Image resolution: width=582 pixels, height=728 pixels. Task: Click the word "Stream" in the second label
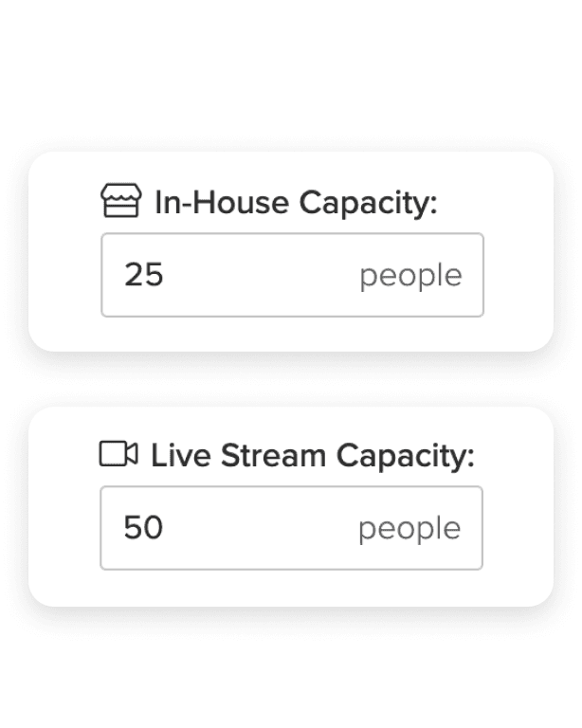pos(274,456)
